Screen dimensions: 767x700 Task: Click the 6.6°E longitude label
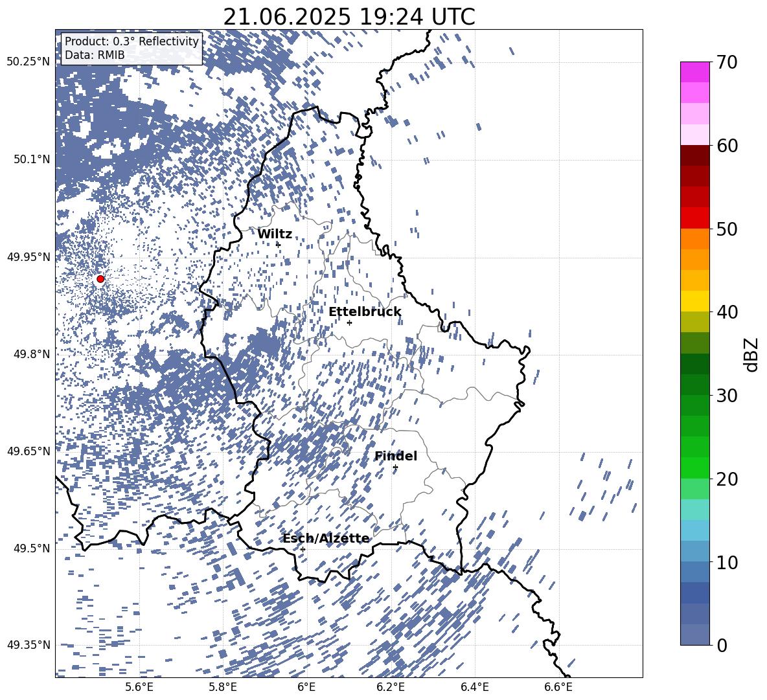[558, 687]
